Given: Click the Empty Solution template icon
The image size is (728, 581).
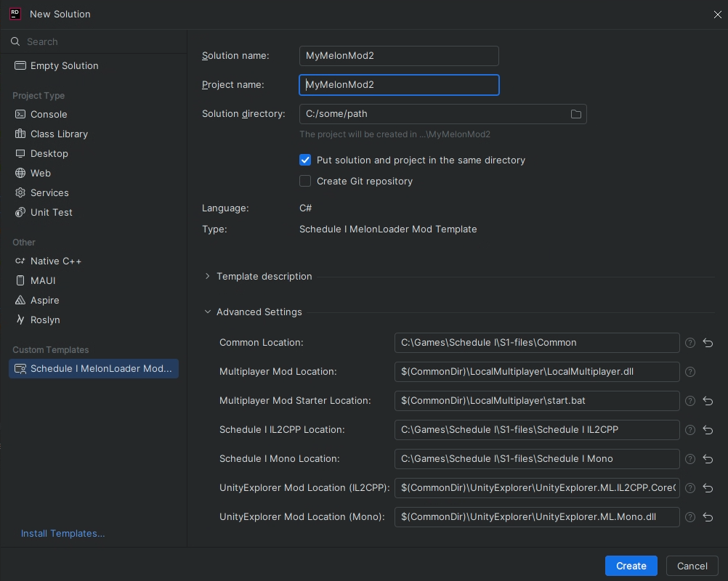Looking at the screenshot, I should pyautogui.click(x=20, y=65).
